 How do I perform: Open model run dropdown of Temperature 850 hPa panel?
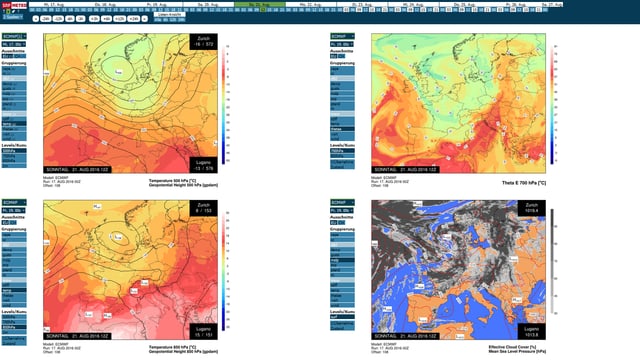14,210
